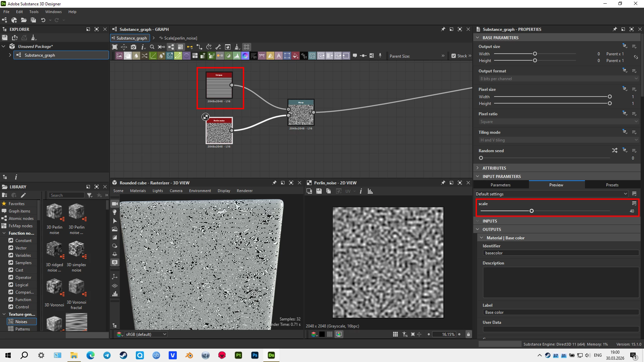This screenshot has height=362, width=644.
Task: Open the Tools menu
Action: tap(34, 12)
